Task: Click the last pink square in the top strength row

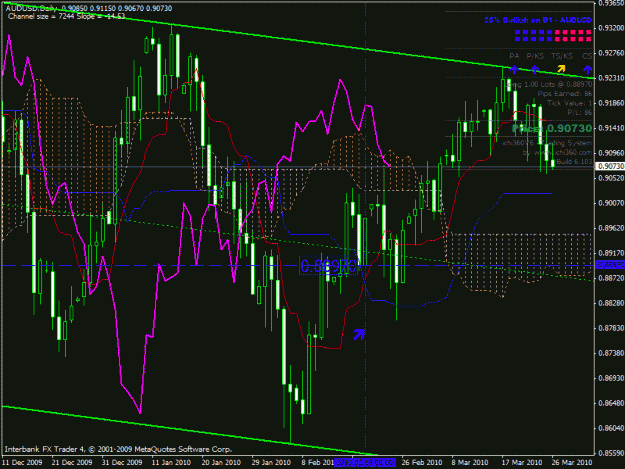Action: [588, 32]
